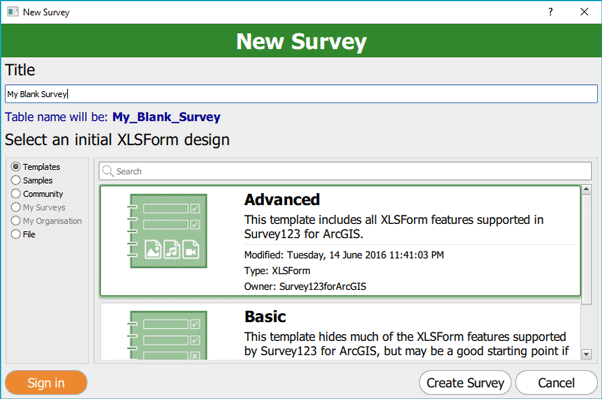Click the Advanced template form icon

coord(167,231)
